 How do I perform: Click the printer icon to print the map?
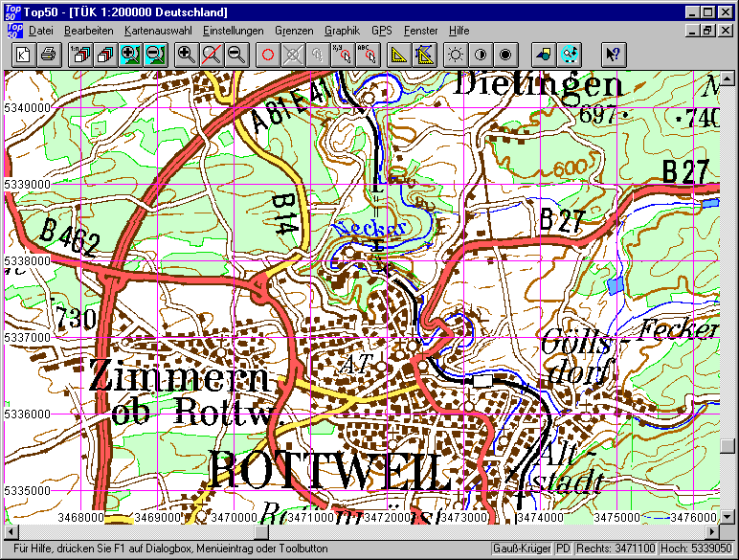point(48,55)
